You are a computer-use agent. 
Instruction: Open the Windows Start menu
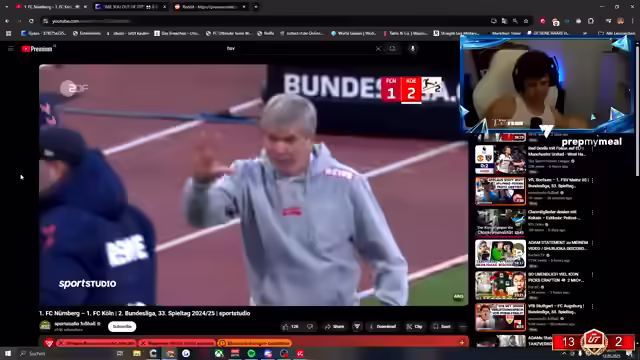point(8,353)
